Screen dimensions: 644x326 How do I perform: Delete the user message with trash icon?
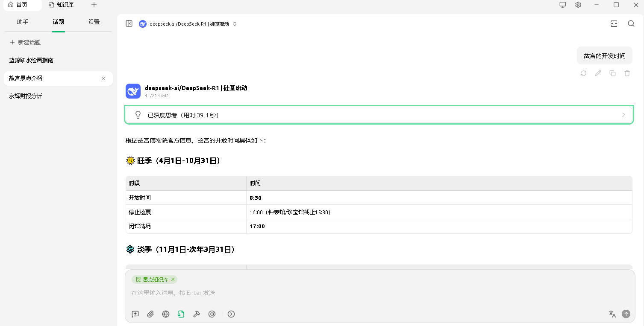tap(627, 73)
